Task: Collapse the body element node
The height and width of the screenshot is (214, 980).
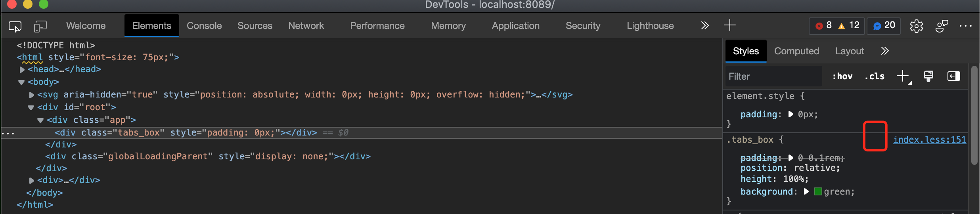Action: (x=21, y=82)
